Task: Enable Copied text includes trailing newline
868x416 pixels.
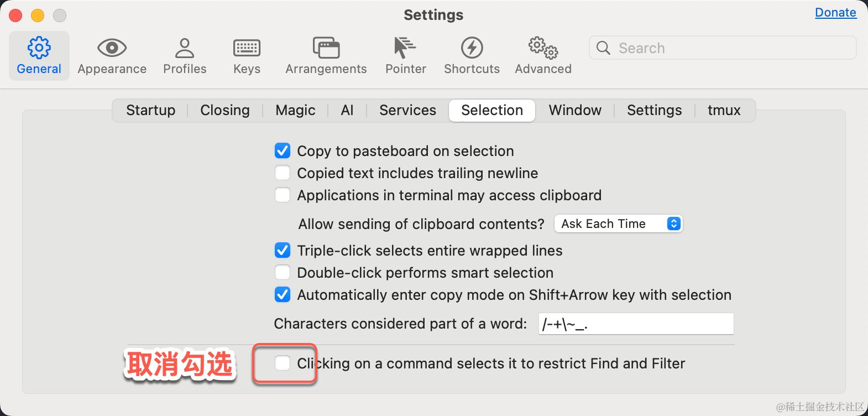Action: pyautogui.click(x=283, y=173)
